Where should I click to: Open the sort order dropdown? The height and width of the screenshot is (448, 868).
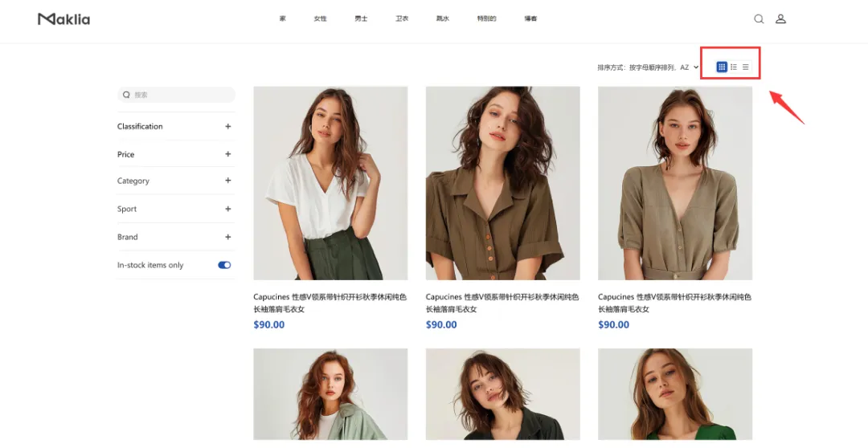click(649, 67)
